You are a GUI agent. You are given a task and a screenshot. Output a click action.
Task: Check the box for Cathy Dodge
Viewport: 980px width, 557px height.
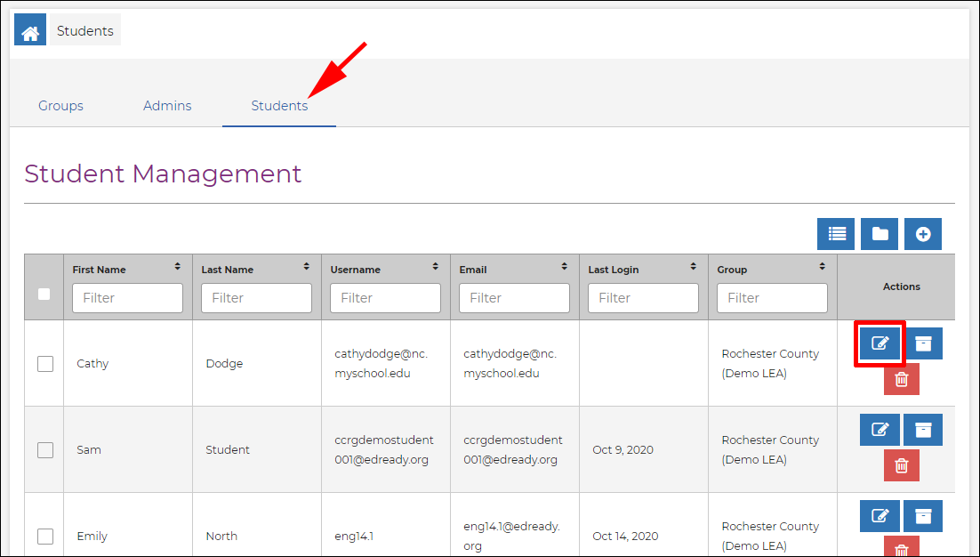[45, 363]
